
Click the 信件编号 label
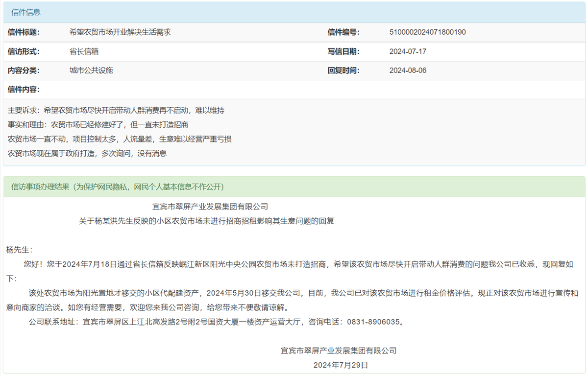[343, 32]
